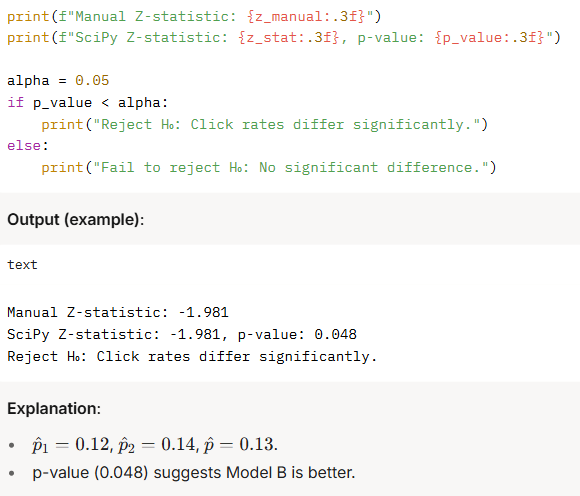
Task: Click the 'Output (example):' heading
Action: pos(75,219)
